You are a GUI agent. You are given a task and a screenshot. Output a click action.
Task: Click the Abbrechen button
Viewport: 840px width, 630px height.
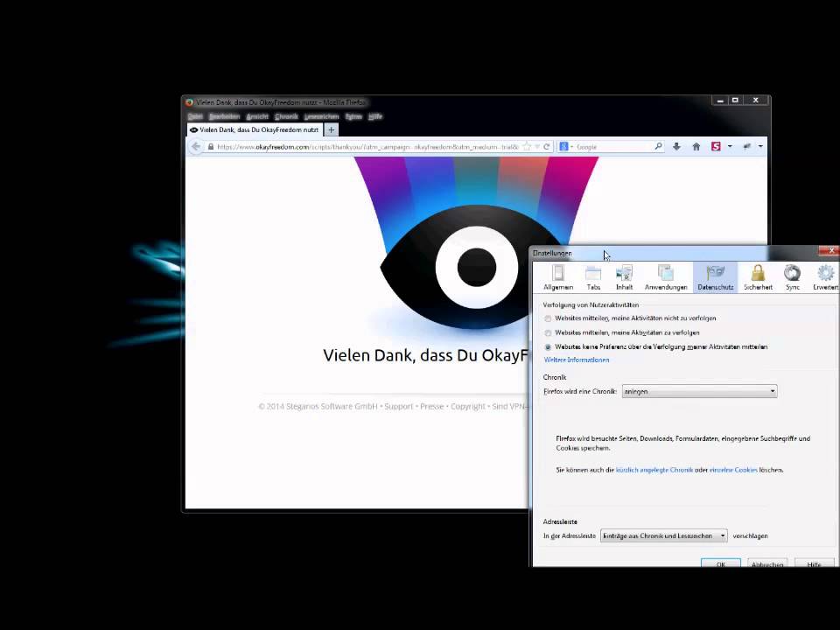pyautogui.click(x=767, y=563)
